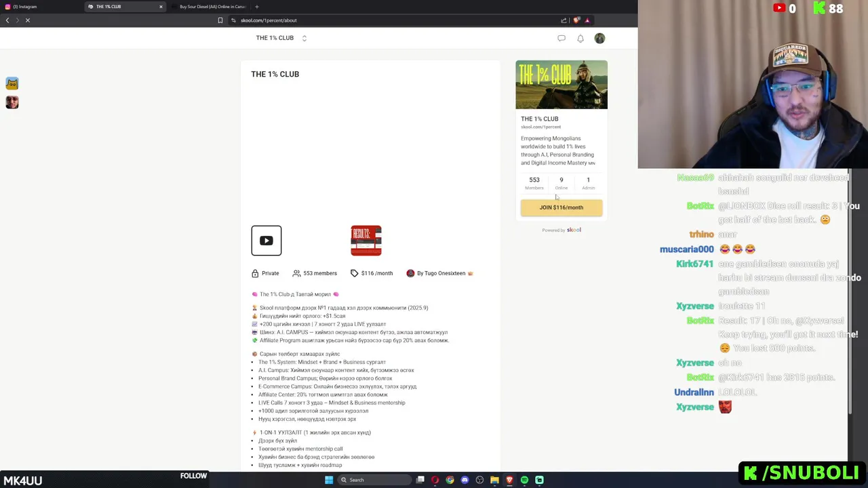Click the browser forward arrow
Screen dimensions: 868x488
point(18,20)
